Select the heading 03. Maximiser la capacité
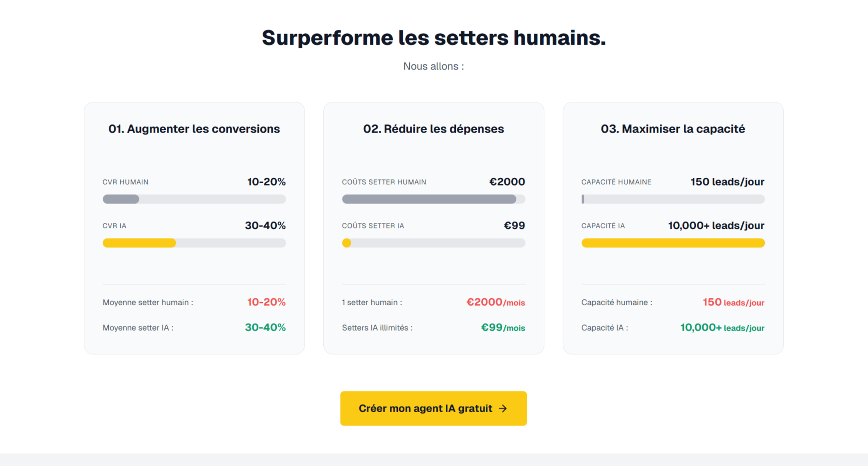The width and height of the screenshot is (868, 466). click(673, 129)
